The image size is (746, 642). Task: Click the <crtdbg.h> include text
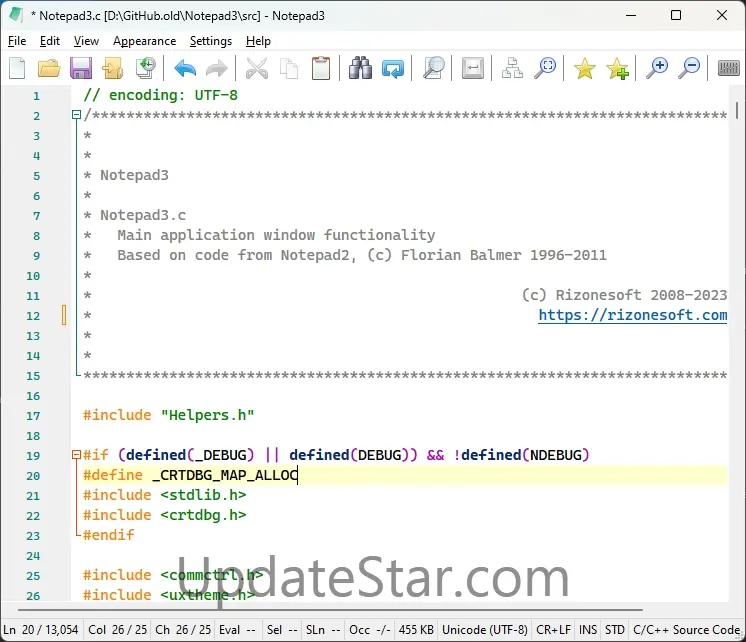(x=203, y=515)
